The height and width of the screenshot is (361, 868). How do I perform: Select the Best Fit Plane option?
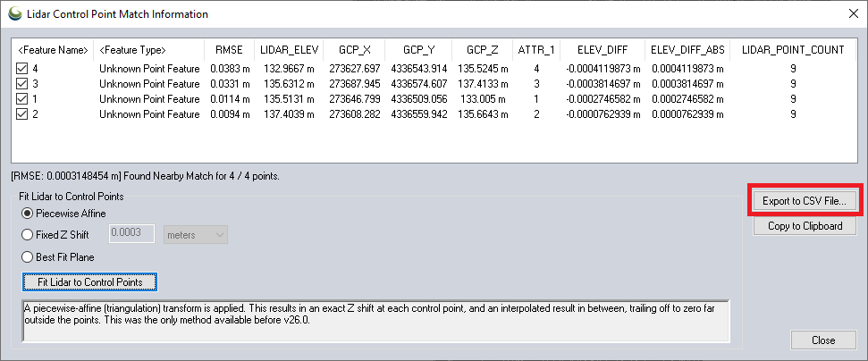[29, 257]
